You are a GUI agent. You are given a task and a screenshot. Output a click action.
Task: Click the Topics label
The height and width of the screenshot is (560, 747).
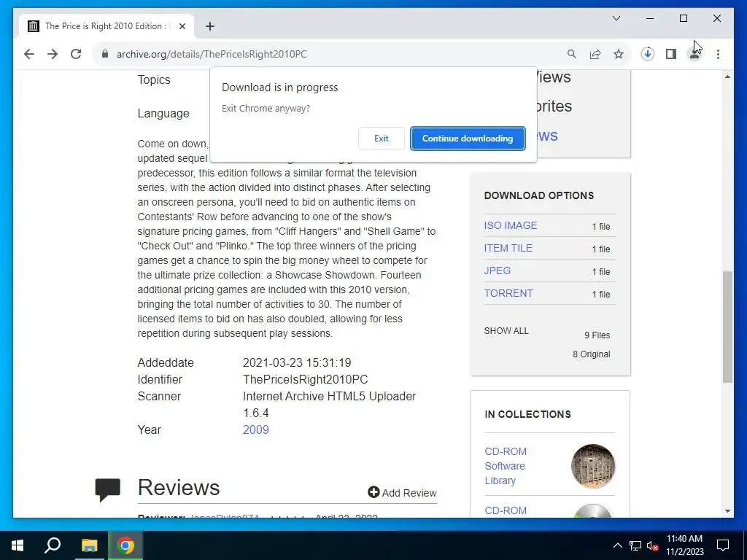154,80
